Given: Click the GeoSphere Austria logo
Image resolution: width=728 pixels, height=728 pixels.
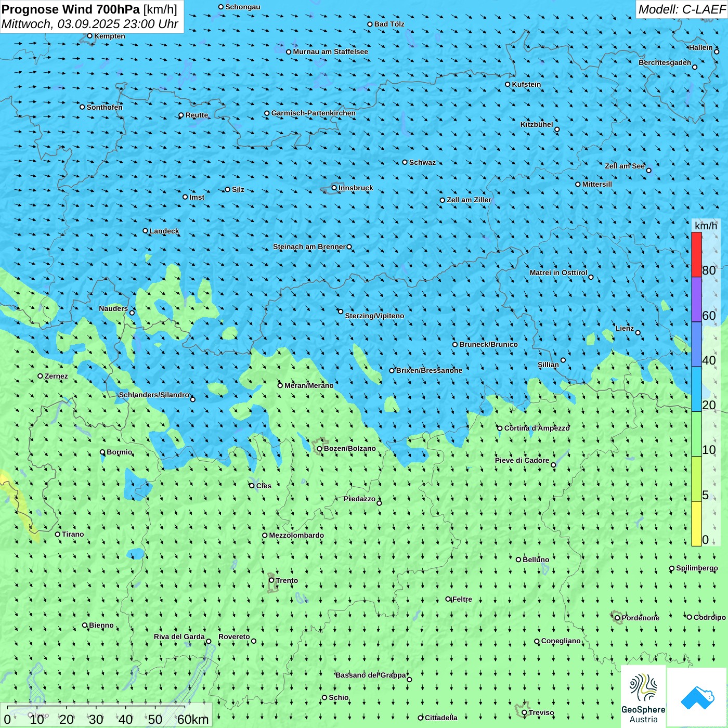Looking at the screenshot, I should [643, 696].
